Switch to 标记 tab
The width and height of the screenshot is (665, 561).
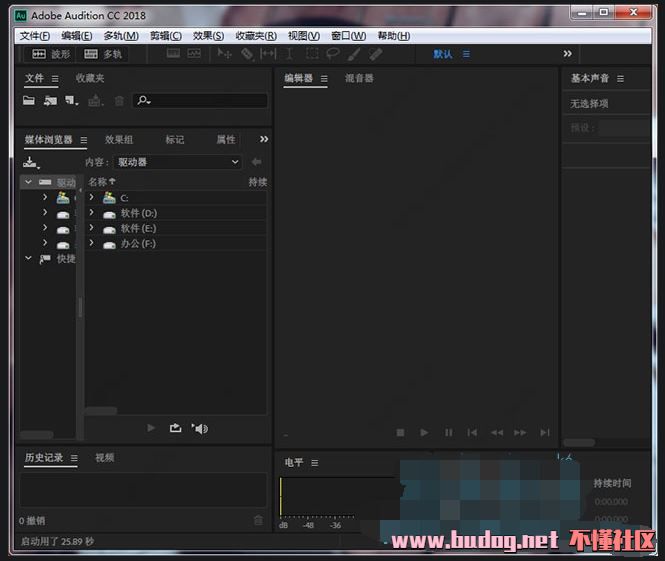click(175, 140)
